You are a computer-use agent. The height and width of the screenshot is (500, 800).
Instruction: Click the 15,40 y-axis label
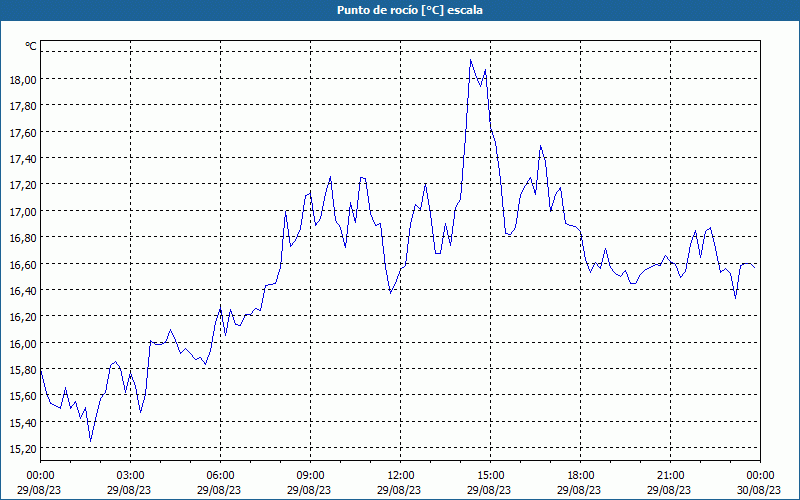tap(23, 422)
